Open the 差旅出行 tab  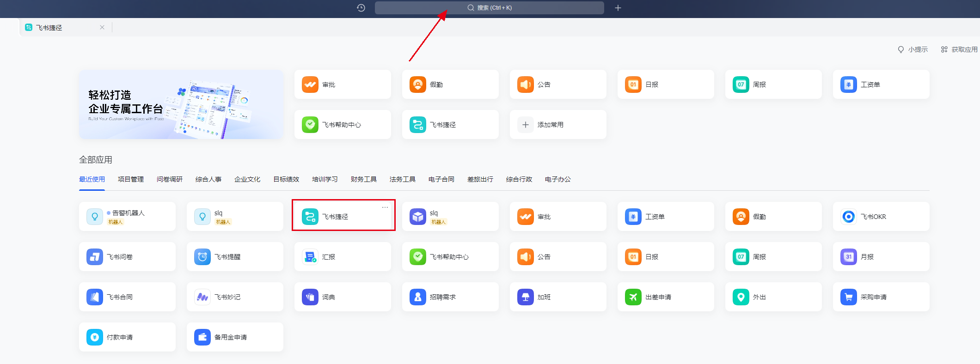(x=480, y=179)
